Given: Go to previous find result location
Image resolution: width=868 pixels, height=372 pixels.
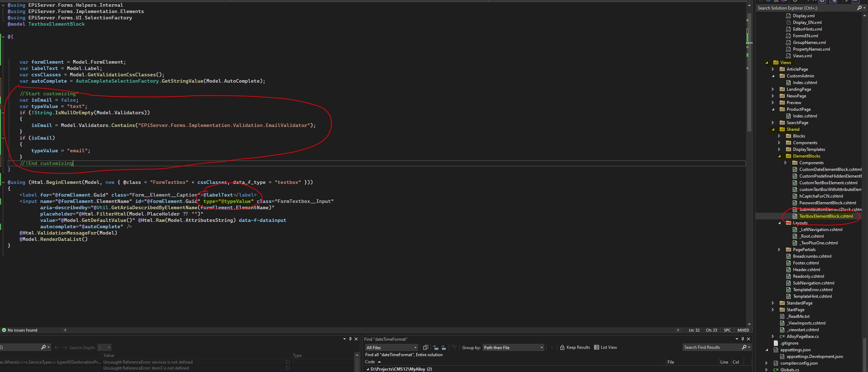Looking at the screenshot, I should pyautogui.click(x=436, y=347).
